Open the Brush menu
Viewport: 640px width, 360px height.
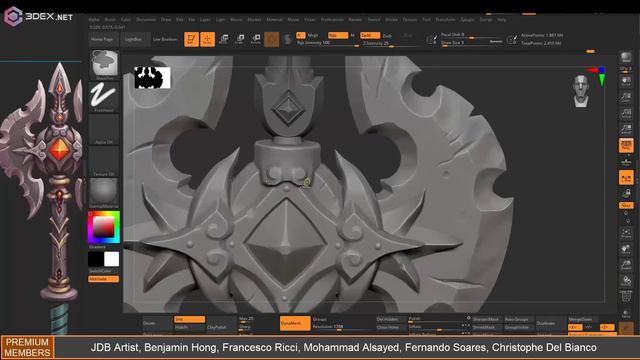point(110,20)
